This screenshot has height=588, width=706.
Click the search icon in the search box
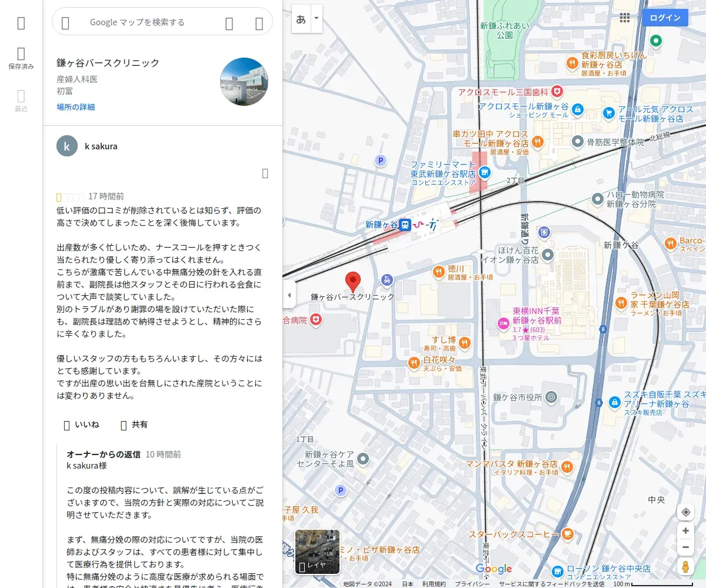pyautogui.click(x=229, y=23)
